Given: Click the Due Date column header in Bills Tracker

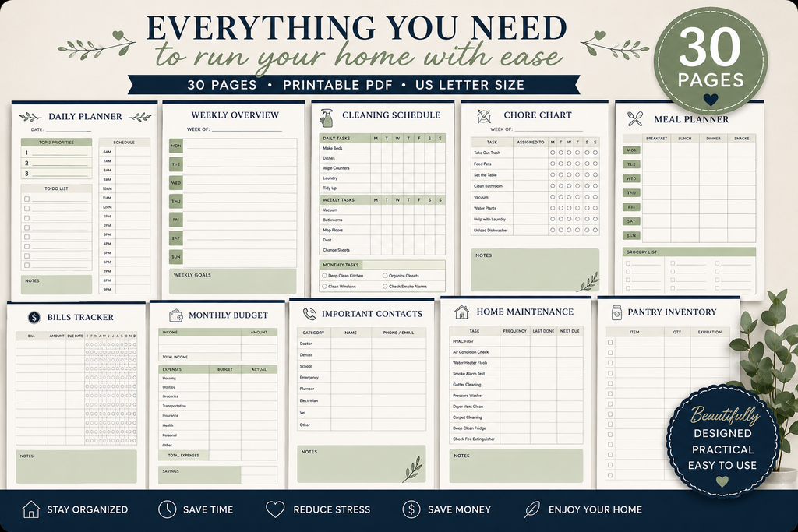Looking at the screenshot, I should (x=75, y=336).
